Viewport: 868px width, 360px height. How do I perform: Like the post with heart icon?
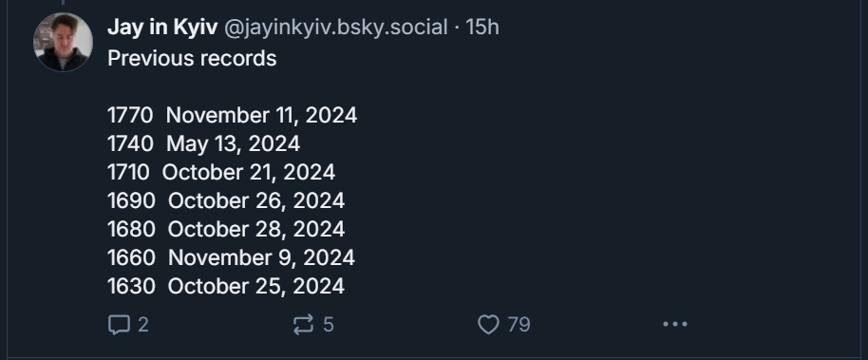488,325
